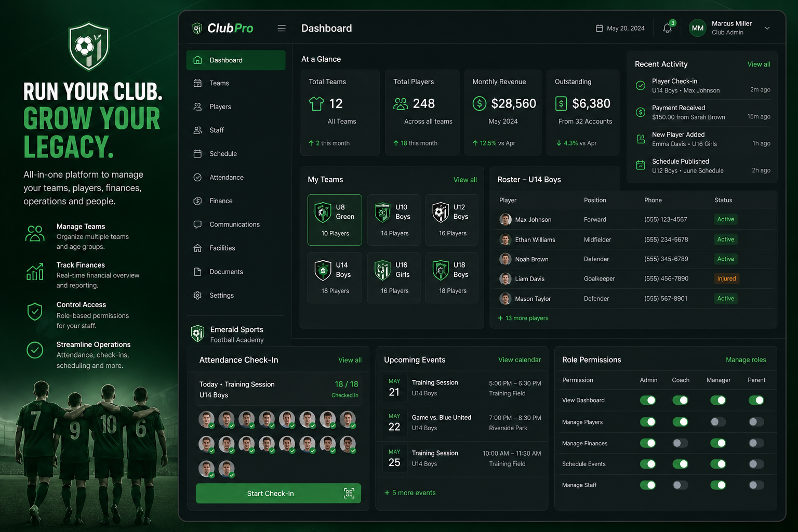
Task: Click the Total Players people icon
Action: 401,104
